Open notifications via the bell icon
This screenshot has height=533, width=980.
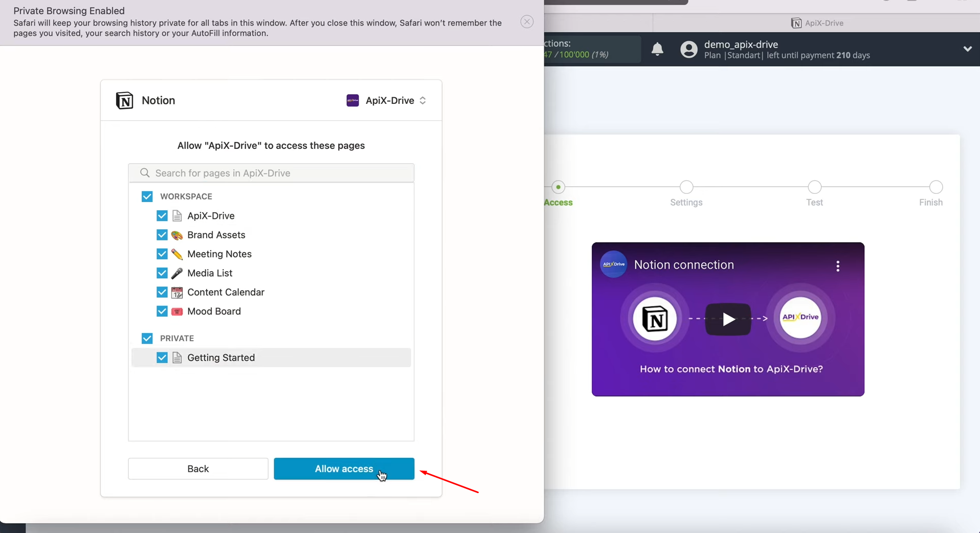[658, 49]
